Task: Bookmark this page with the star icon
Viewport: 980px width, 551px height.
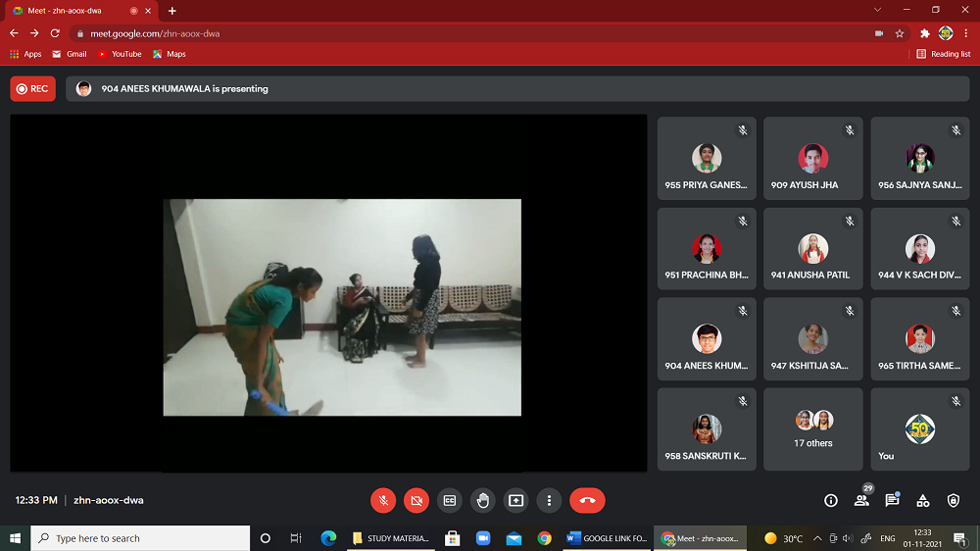Action: (900, 32)
